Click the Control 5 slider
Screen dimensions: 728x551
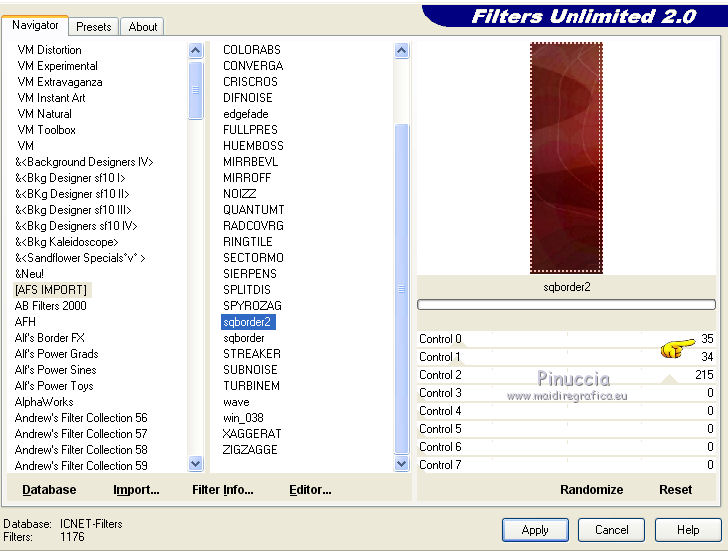tap(566, 429)
